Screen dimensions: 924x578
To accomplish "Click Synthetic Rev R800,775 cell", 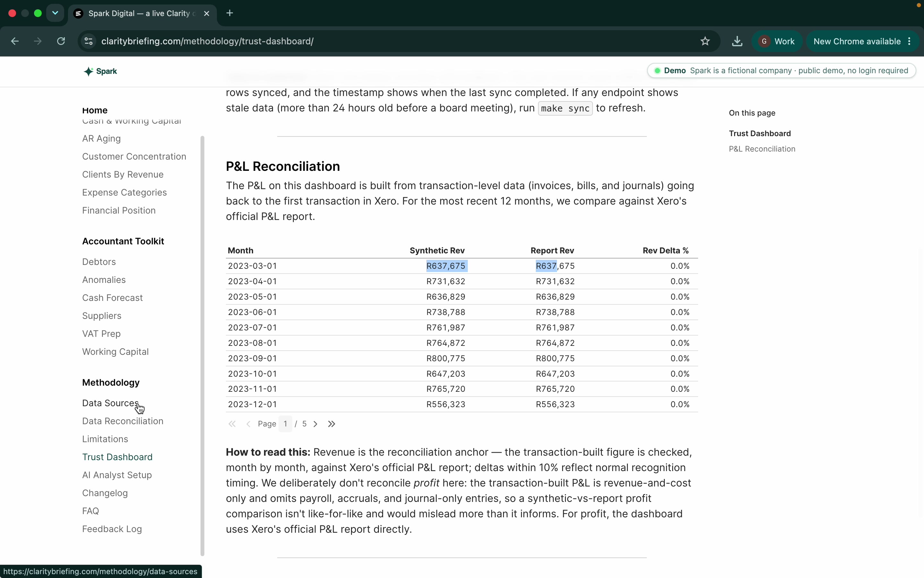I will click(x=446, y=359).
